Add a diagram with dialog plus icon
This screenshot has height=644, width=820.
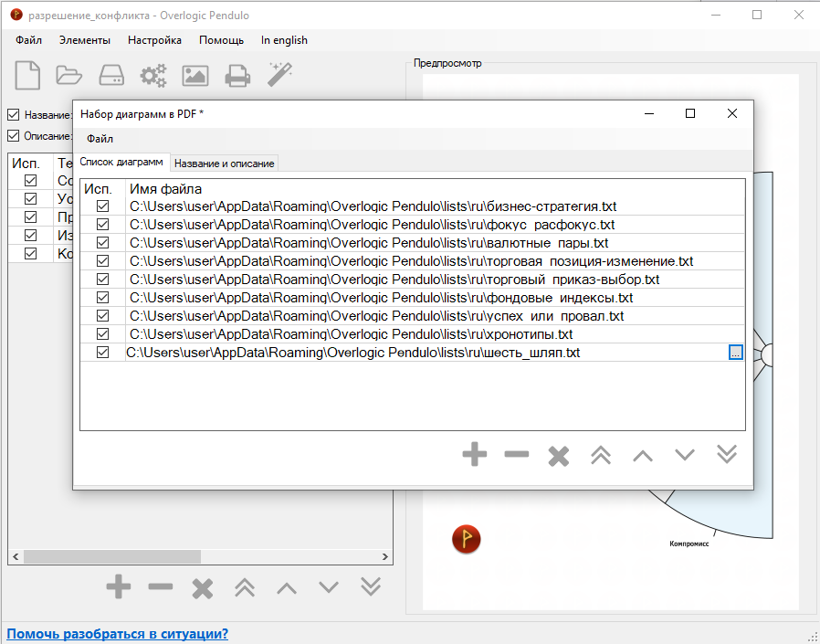(474, 454)
